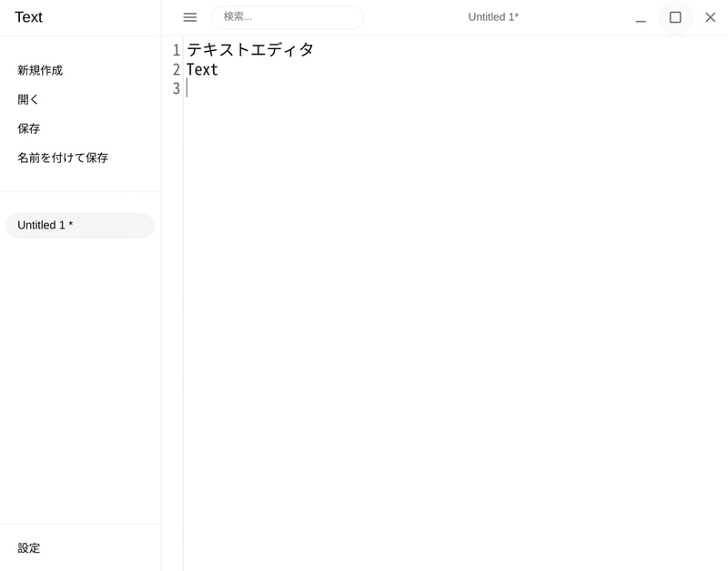Click the Text app title label

coord(28,16)
